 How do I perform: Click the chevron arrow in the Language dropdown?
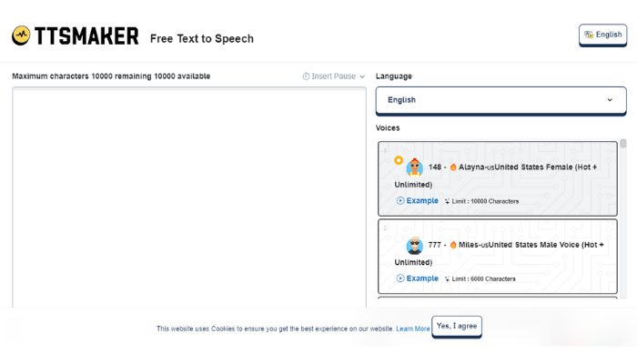(610, 100)
